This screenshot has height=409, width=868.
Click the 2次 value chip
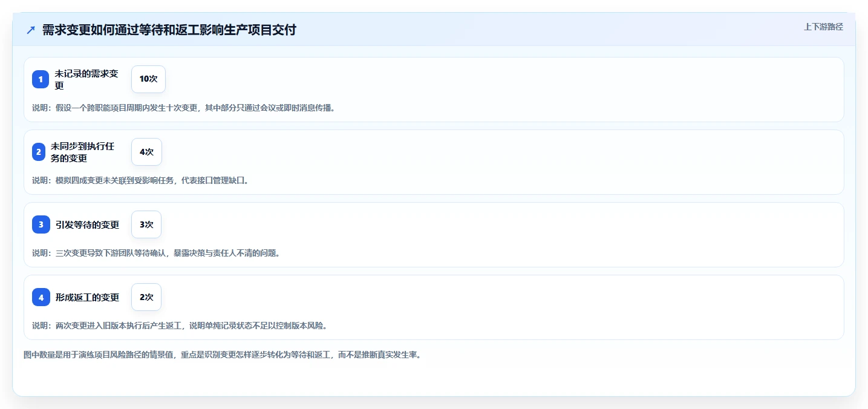click(x=146, y=297)
